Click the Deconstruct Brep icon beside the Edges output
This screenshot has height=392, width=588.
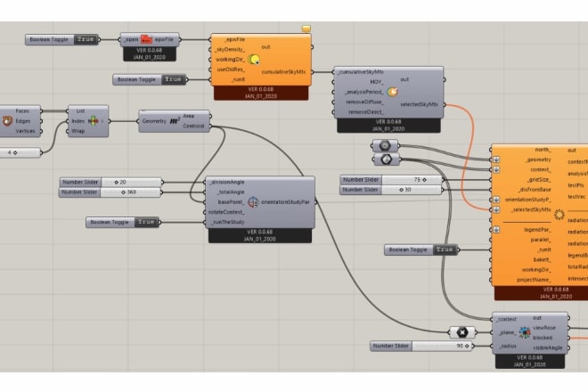pos(7,121)
